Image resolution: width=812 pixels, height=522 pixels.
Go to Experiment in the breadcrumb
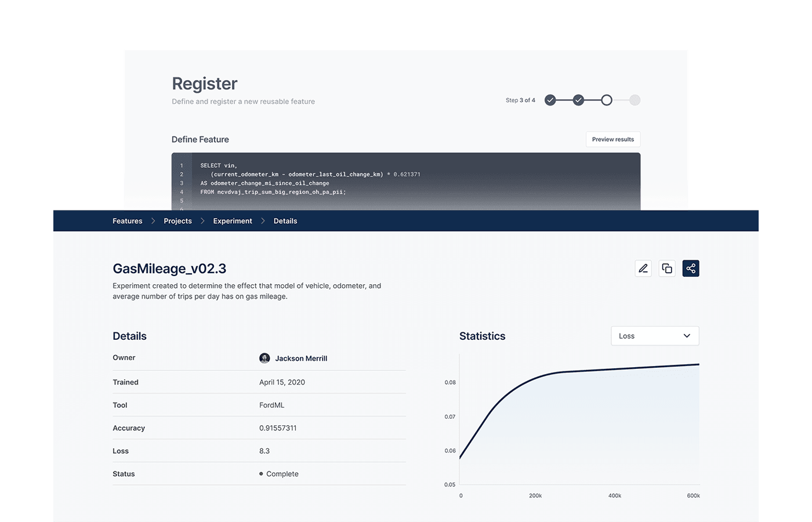point(233,221)
